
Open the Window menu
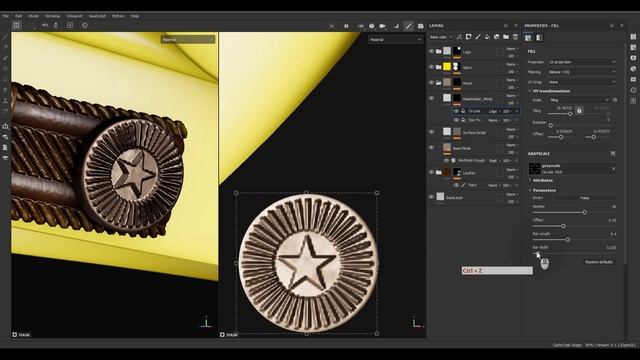point(52,16)
